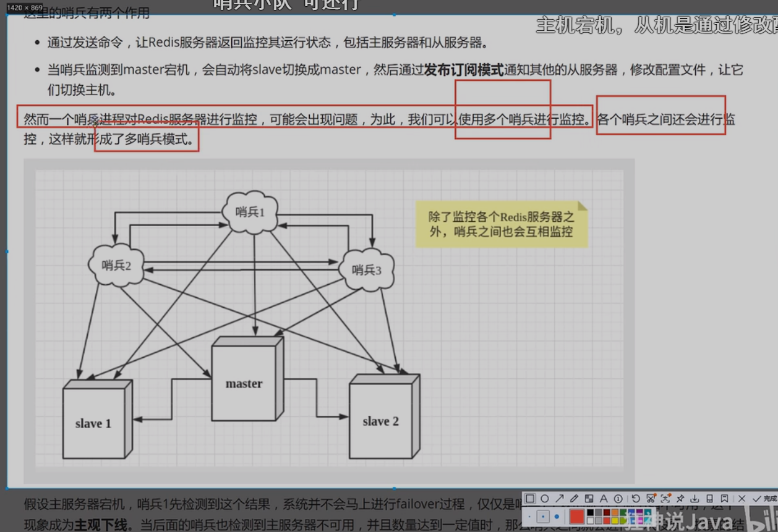Pick the dark gray color swatch
Screen dimensions: 778x532
pos(598,512)
